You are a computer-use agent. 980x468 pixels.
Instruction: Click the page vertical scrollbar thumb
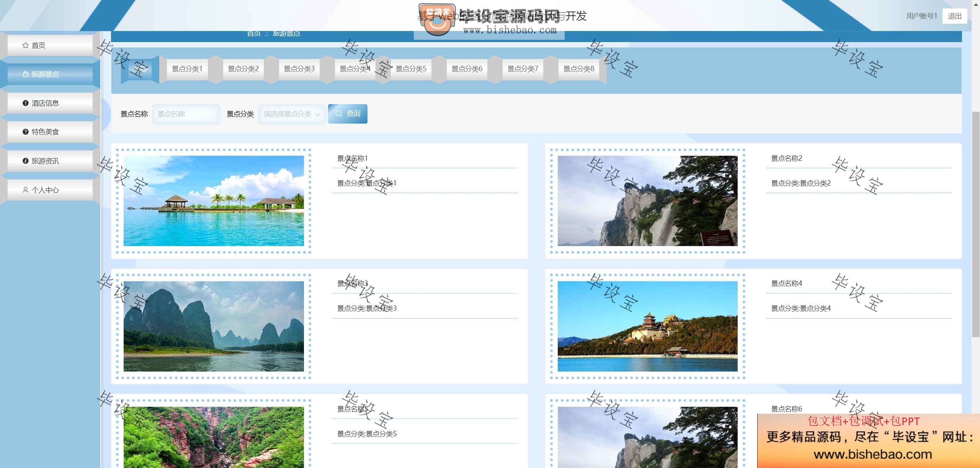(x=976, y=224)
